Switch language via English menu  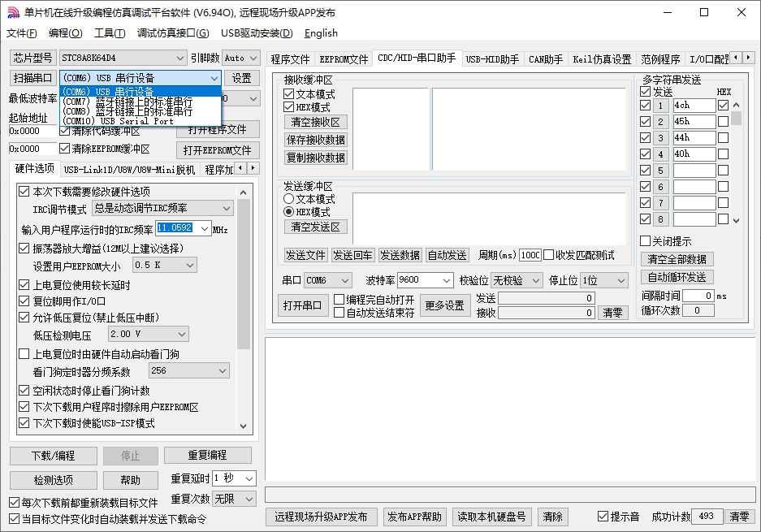pos(321,33)
